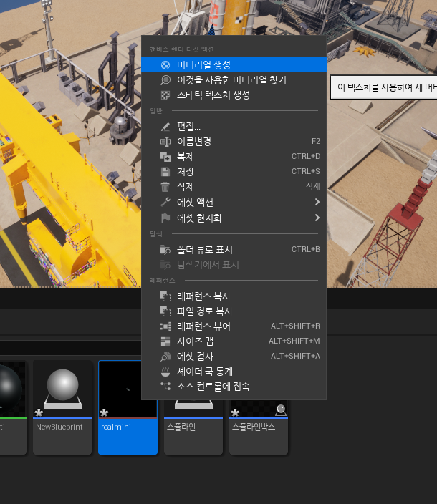
Task: Select the 스플라인 asset tile
Action: (x=193, y=427)
